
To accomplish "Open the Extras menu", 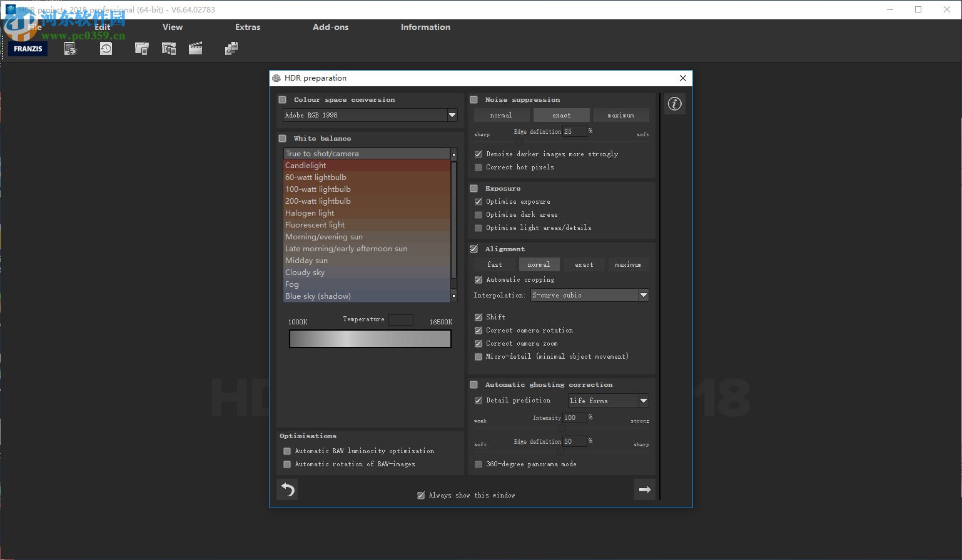I will click(x=247, y=27).
